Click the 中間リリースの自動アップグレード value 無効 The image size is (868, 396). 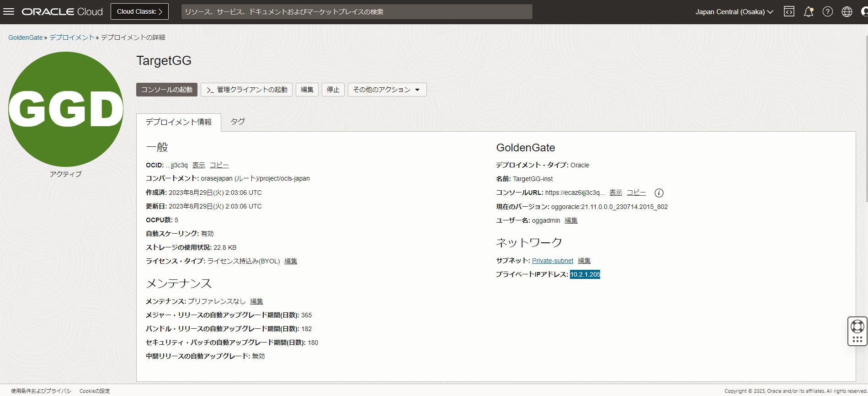(258, 356)
